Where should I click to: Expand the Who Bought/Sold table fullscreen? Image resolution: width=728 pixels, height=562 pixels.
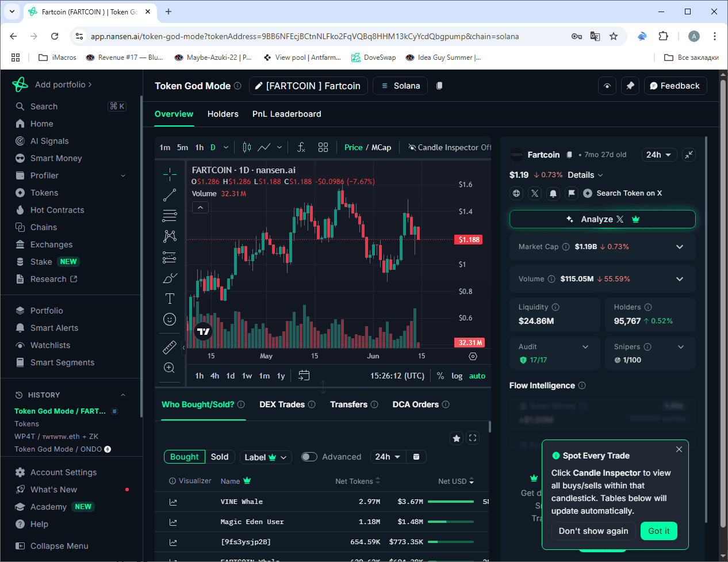tap(473, 438)
